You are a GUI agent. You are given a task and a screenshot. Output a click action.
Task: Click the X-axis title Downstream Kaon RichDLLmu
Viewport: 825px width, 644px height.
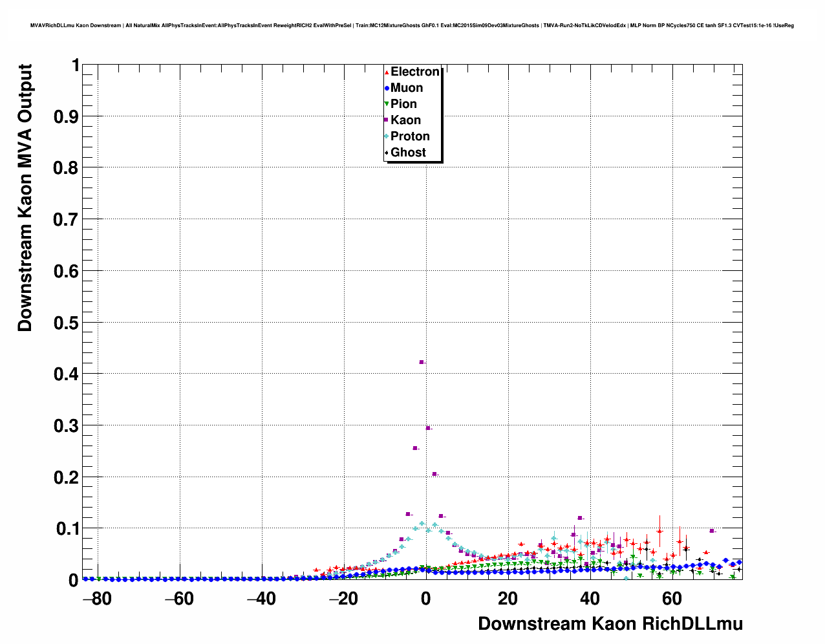pyautogui.click(x=610, y=624)
